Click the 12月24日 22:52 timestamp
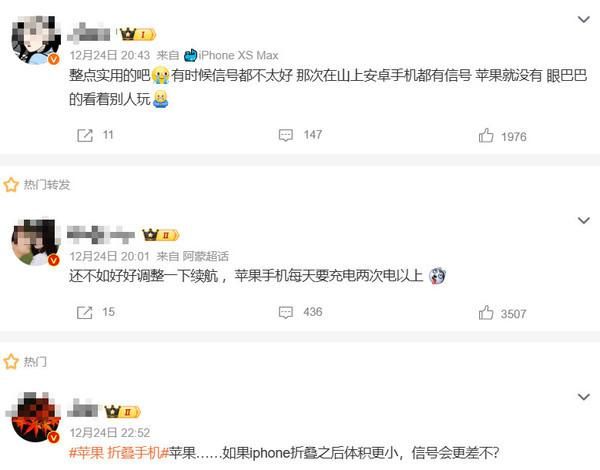The image size is (600, 470). (x=110, y=432)
